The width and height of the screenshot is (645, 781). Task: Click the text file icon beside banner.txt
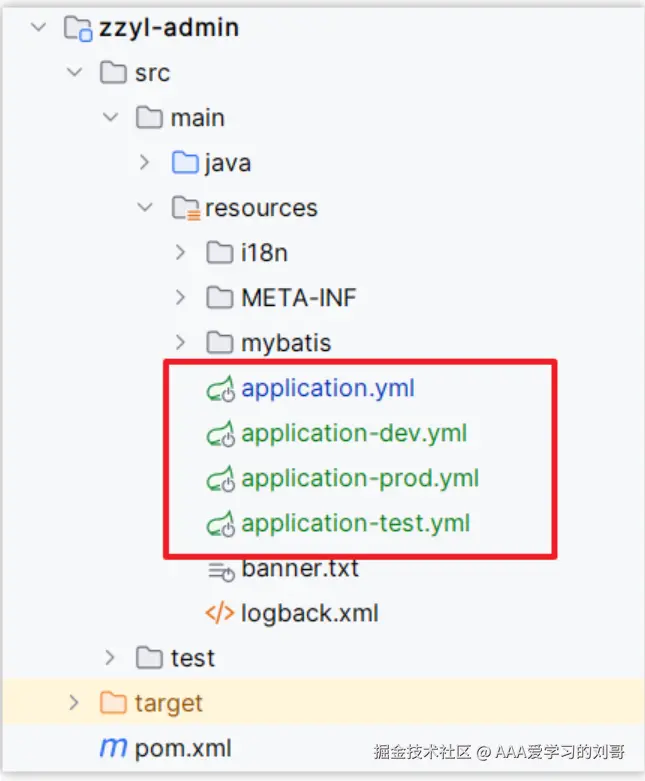pyautogui.click(x=220, y=570)
